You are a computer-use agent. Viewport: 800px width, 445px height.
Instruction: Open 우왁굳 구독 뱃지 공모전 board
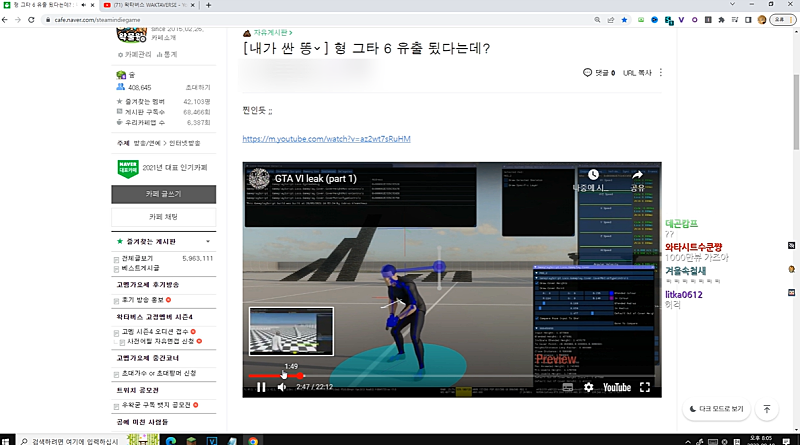tap(156, 405)
